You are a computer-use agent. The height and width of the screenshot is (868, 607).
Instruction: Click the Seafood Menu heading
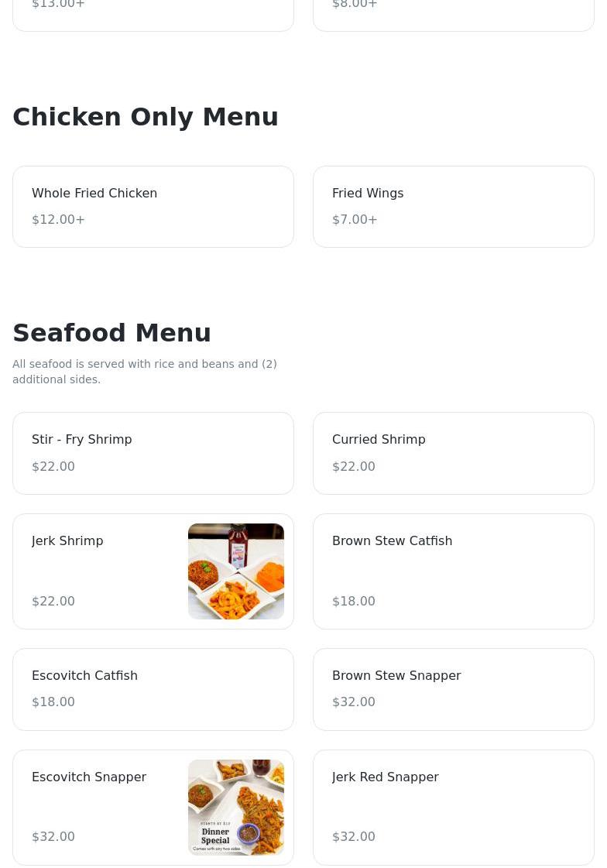tap(112, 332)
